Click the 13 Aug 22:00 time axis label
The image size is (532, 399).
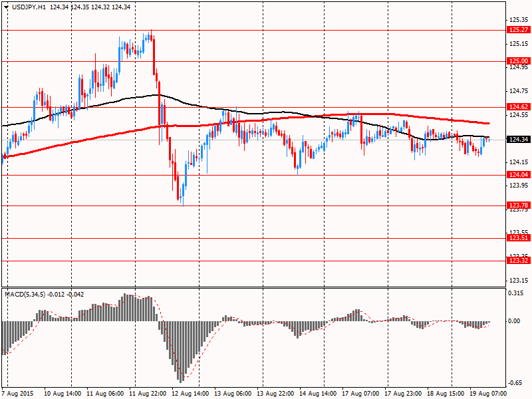click(x=275, y=394)
